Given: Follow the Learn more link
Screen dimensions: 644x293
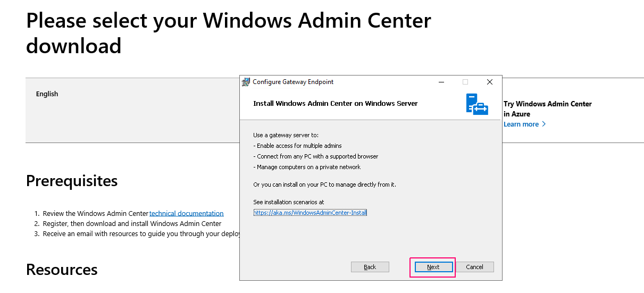Looking at the screenshot, I should pos(521,124).
